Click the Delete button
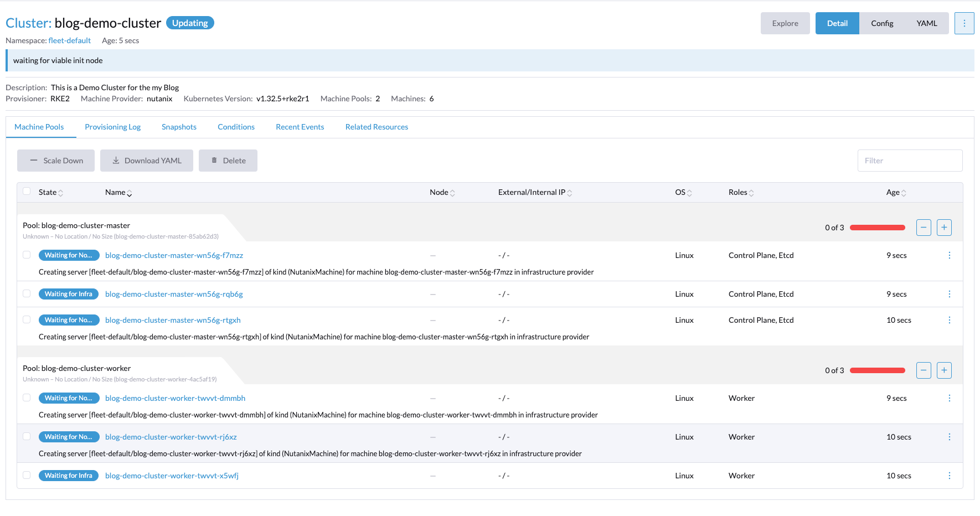Image resolution: width=980 pixels, height=516 pixels. coord(228,161)
